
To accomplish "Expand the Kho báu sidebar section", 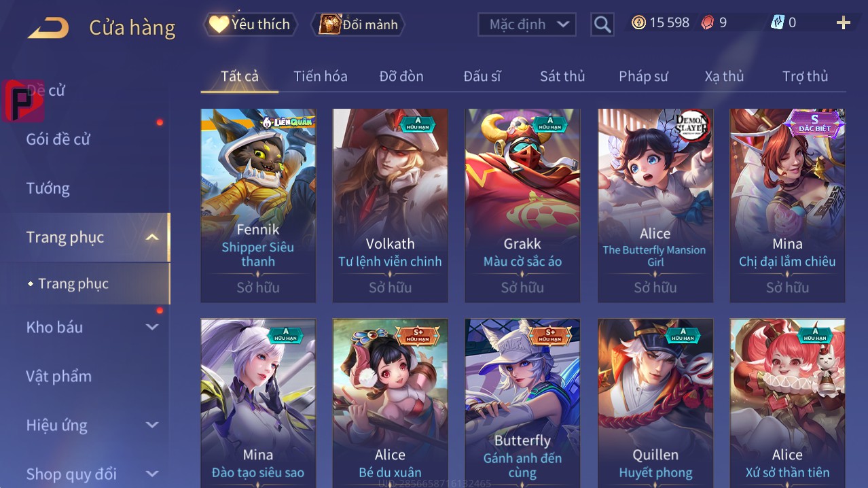I will pyautogui.click(x=152, y=327).
